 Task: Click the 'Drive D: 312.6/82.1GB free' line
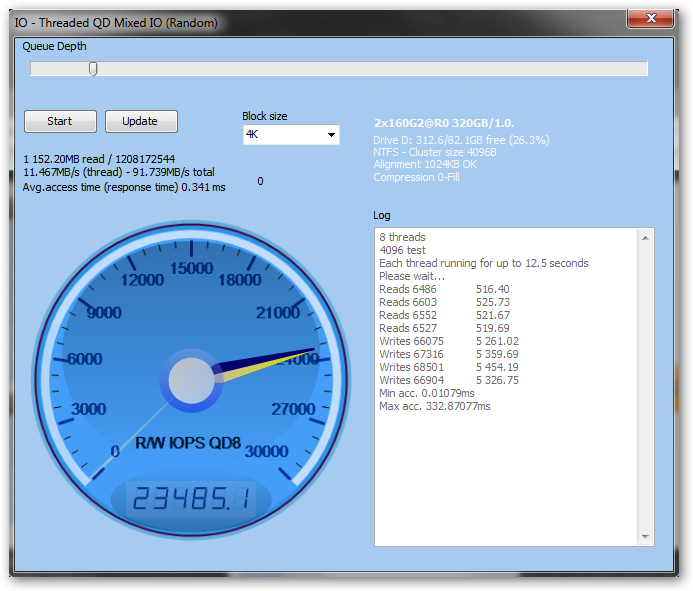point(461,140)
